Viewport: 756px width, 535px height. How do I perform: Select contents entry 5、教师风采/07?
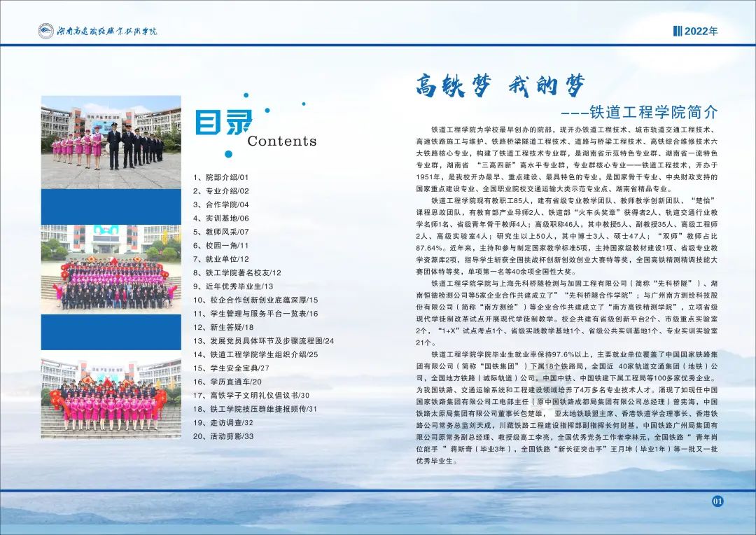click(220, 232)
